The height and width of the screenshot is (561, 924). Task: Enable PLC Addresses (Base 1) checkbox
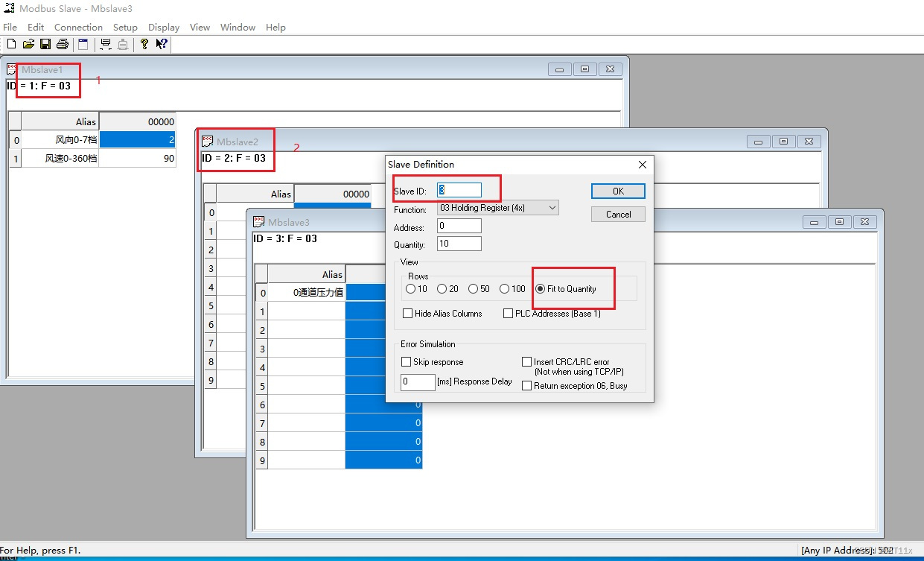coord(509,314)
